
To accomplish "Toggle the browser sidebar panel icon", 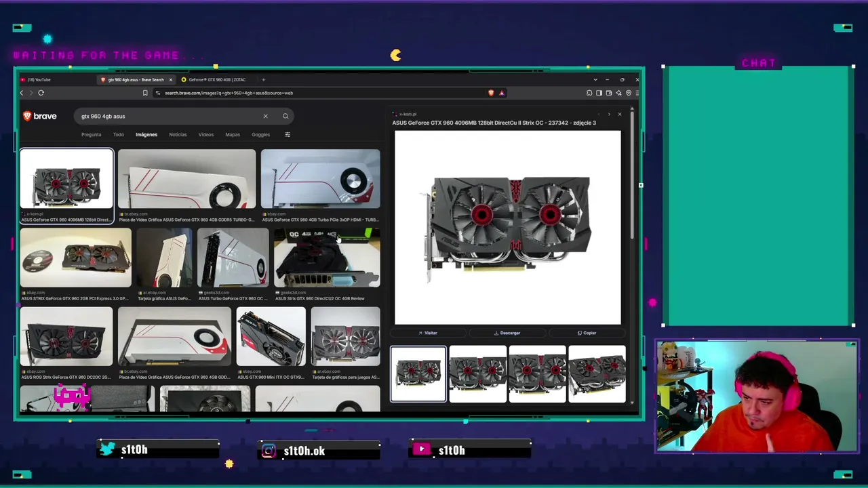I will 599,93.
